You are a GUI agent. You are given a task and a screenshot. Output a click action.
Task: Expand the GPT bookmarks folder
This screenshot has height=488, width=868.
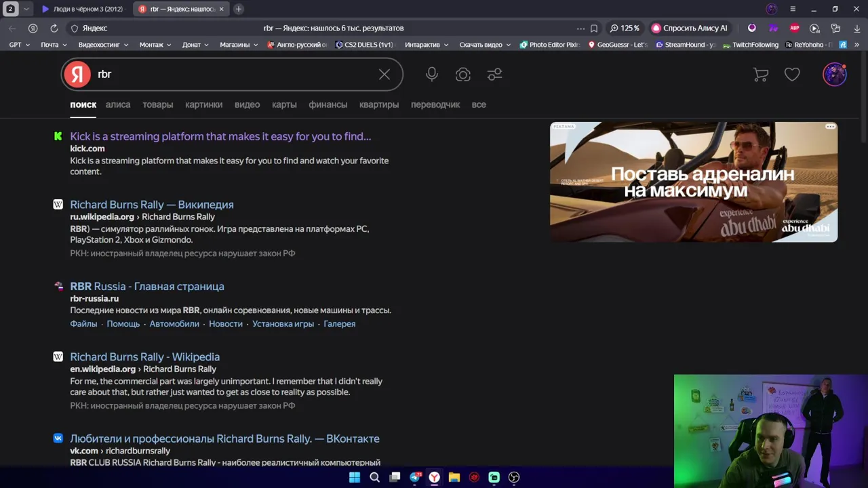pos(18,45)
